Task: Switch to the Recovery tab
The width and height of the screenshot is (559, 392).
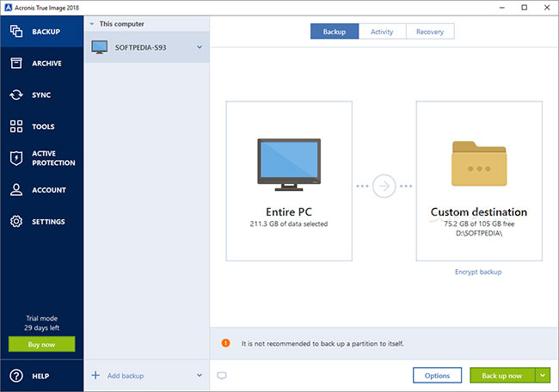Action: coord(430,31)
